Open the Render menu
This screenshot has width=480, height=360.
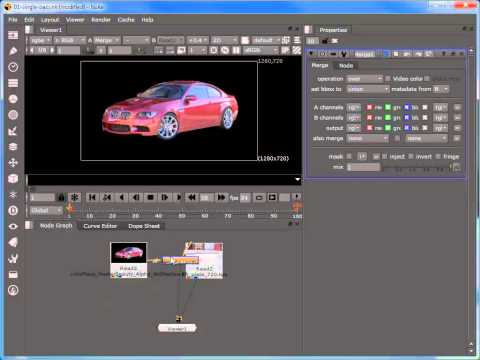point(101,20)
